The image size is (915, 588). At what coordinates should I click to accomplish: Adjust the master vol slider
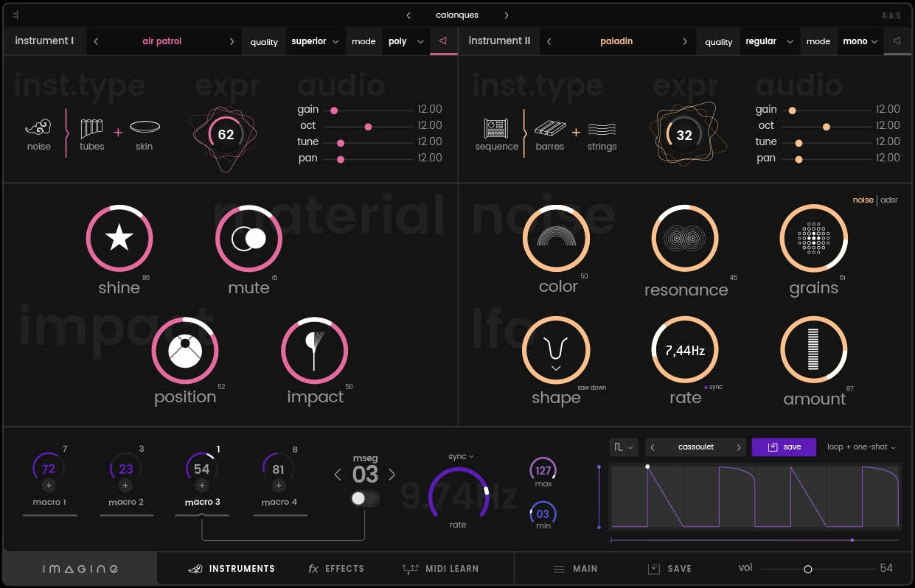(818, 569)
